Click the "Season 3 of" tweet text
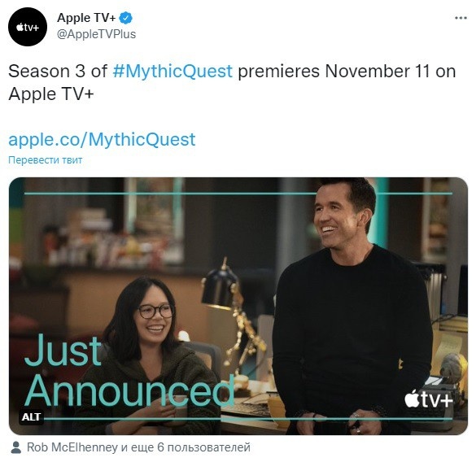476x462 pixels. coord(58,72)
